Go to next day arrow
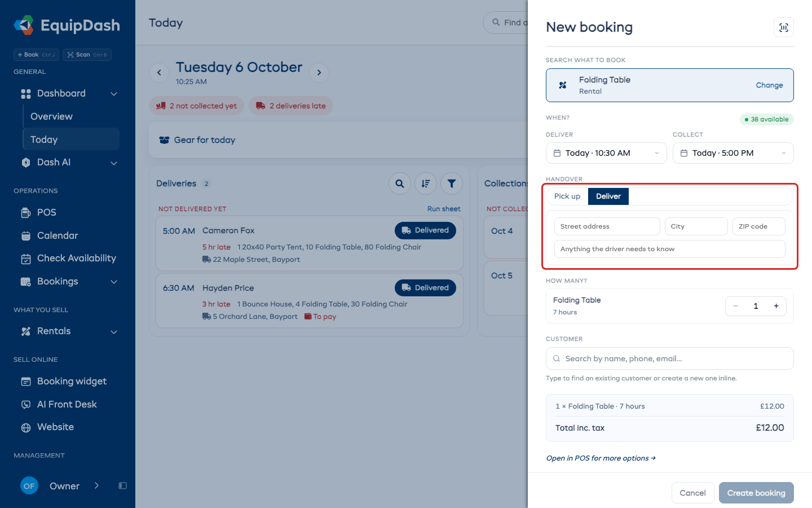Screen dimensions: 812x508 (x=319, y=72)
